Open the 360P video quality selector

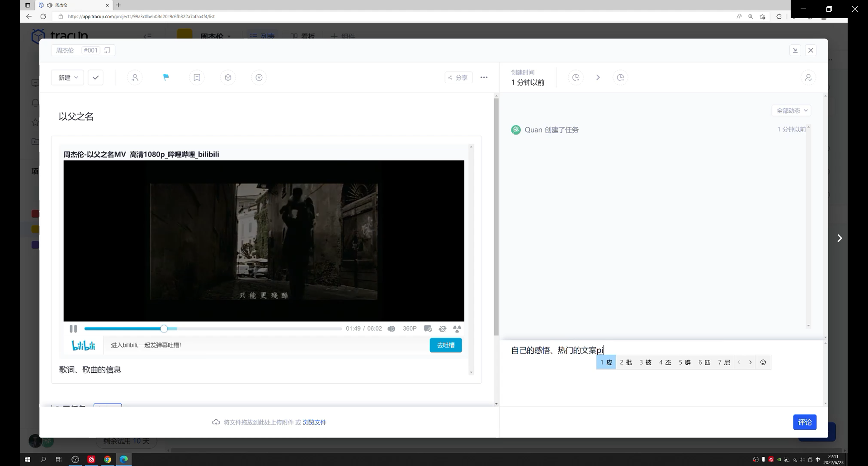(x=410, y=329)
